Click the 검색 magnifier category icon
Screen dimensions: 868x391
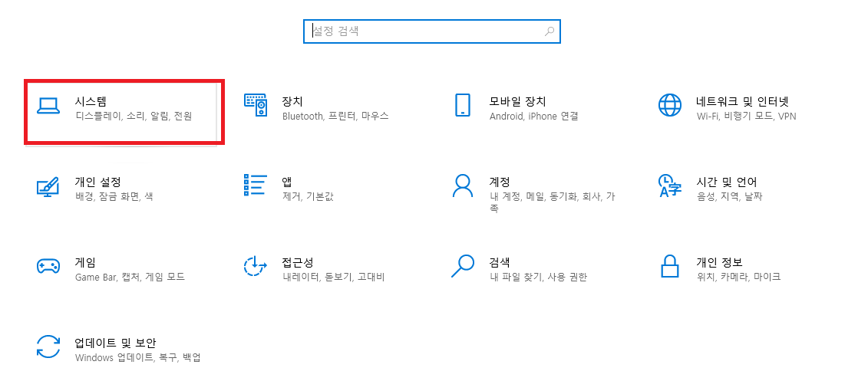coord(463,265)
